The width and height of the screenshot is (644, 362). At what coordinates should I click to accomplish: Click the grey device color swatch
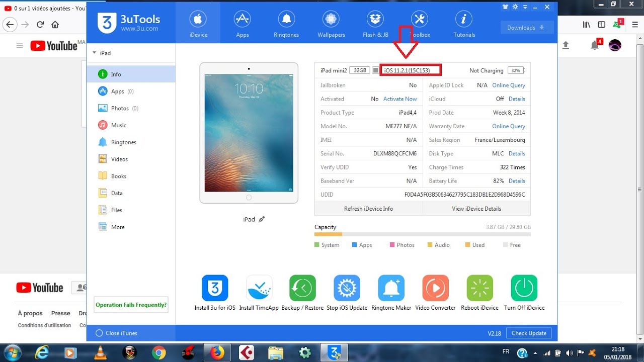(x=375, y=70)
